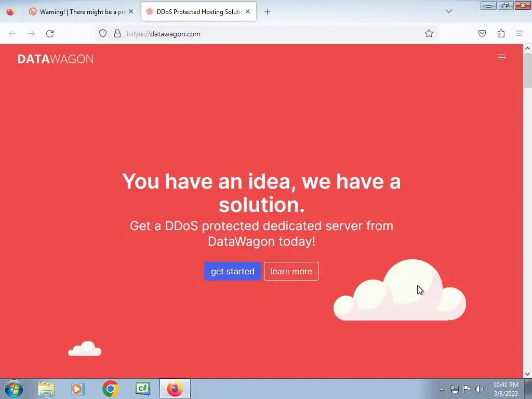The height and width of the screenshot is (399, 532).
Task: Open the clock showing 10:41 PM
Action: 506,389
